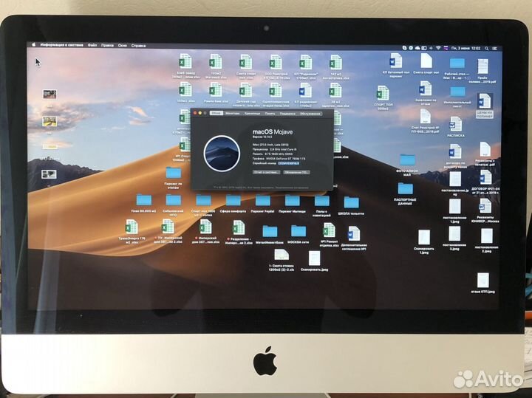Open Notification Center icon
The height and width of the screenshot is (398, 532).
click(496, 49)
